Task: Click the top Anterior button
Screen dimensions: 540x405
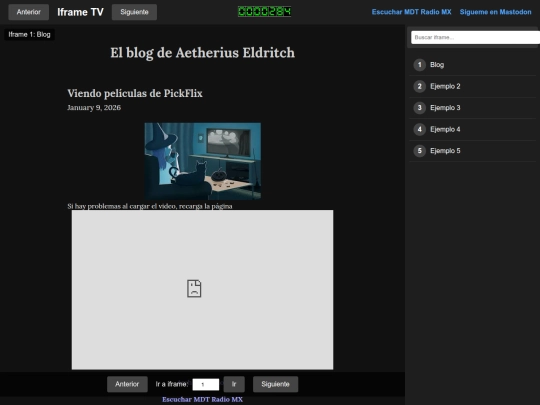Action: click(29, 12)
